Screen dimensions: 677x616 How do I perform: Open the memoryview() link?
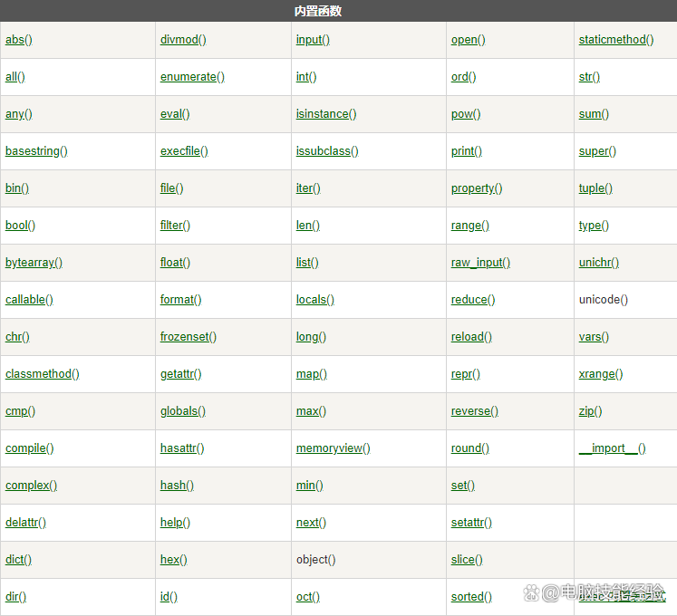(x=333, y=448)
